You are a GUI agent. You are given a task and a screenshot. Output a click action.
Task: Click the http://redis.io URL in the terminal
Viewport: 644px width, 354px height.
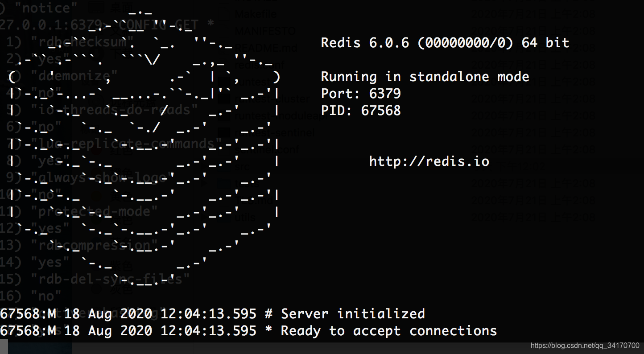pos(429,161)
